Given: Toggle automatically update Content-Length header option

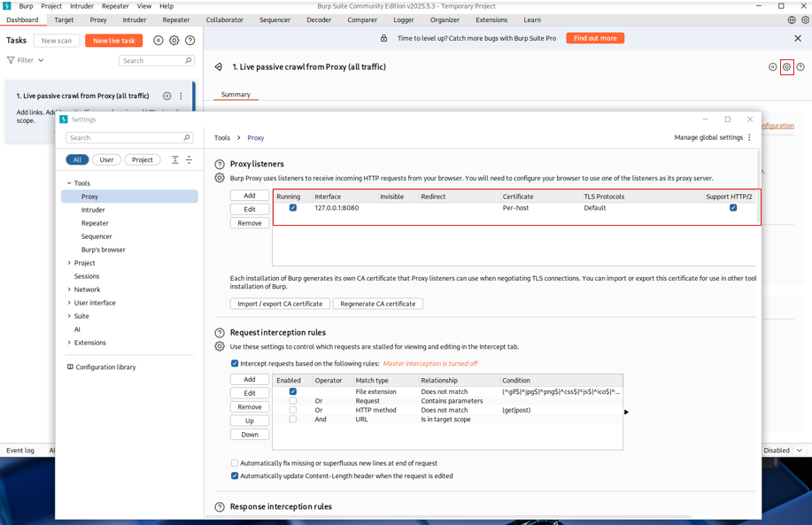Looking at the screenshot, I should pos(235,475).
